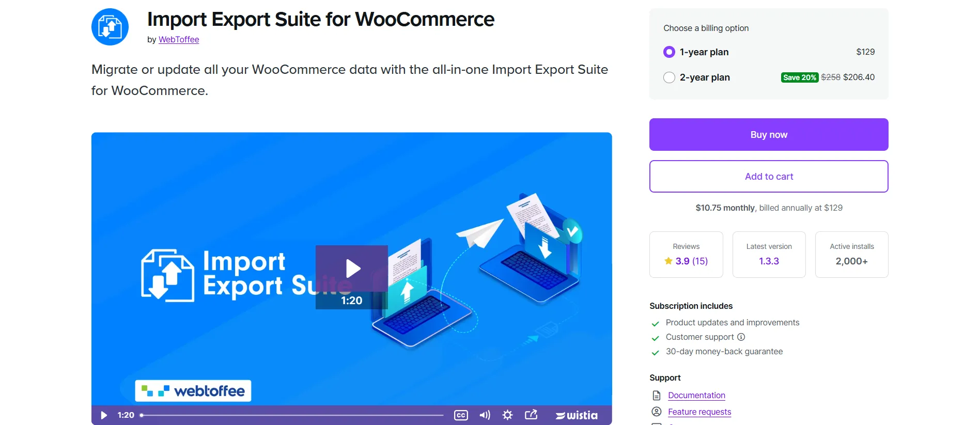Seek using the video progress slider
Screen dimensions: 980x425
[292, 415]
